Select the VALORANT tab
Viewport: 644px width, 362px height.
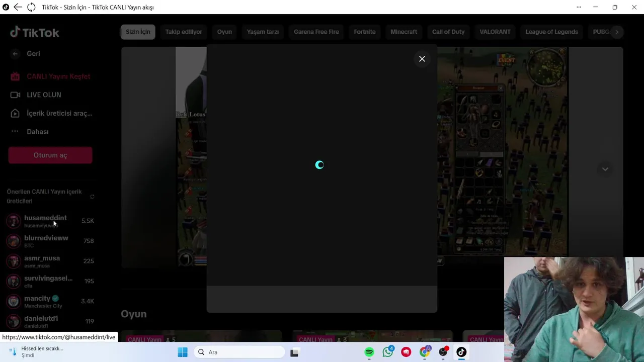[x=495, y=32]
